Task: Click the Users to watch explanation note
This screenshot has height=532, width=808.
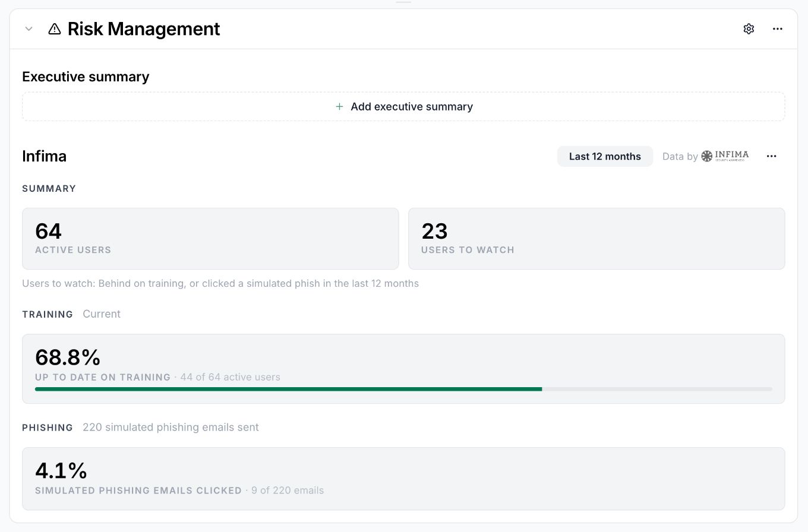Action: click(x=220, y=284)
